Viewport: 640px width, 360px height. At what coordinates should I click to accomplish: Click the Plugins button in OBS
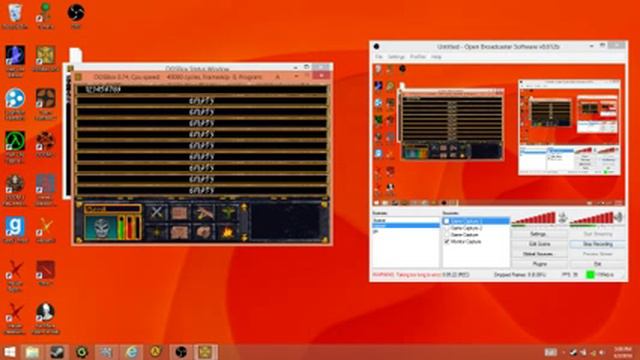click(539, 264)
